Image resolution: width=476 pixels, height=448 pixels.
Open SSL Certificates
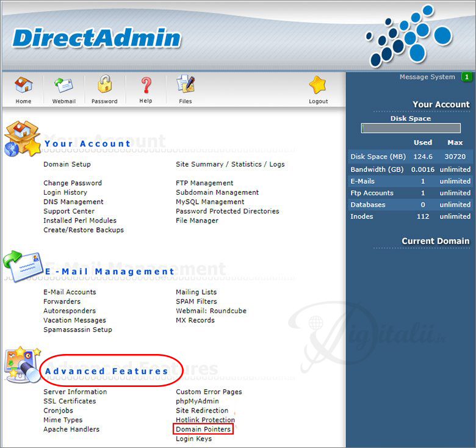(x=70, y=401)
